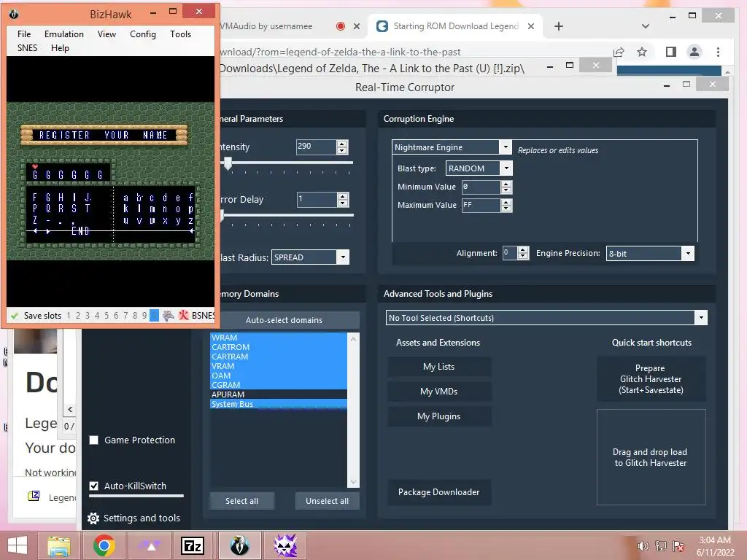Uncheck the Auto-KillSwitch checkbox
747x560 pixels.
(x=94, y=486)
